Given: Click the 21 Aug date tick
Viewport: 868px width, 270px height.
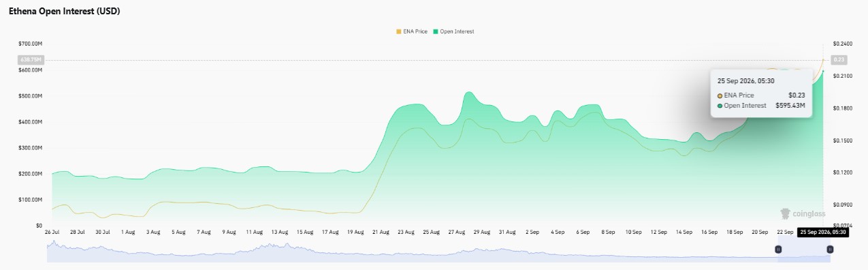Looking at the screenshot, I should click(381, 232).
